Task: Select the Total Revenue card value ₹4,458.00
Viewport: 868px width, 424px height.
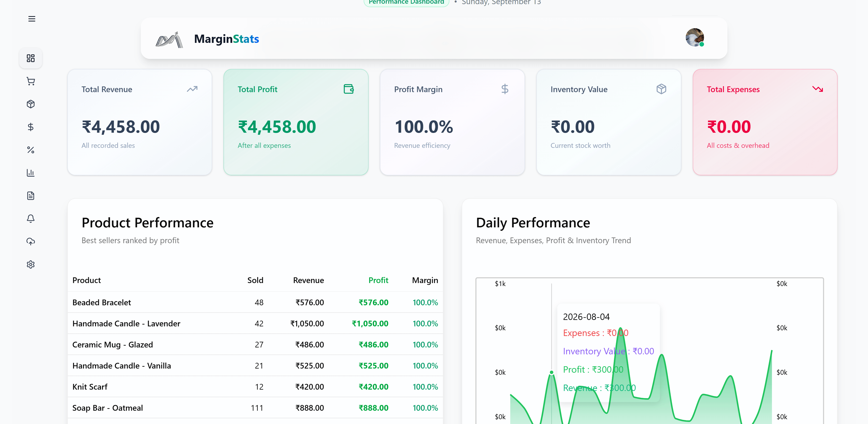Action: pyautogui.click(x=121, y=127)
